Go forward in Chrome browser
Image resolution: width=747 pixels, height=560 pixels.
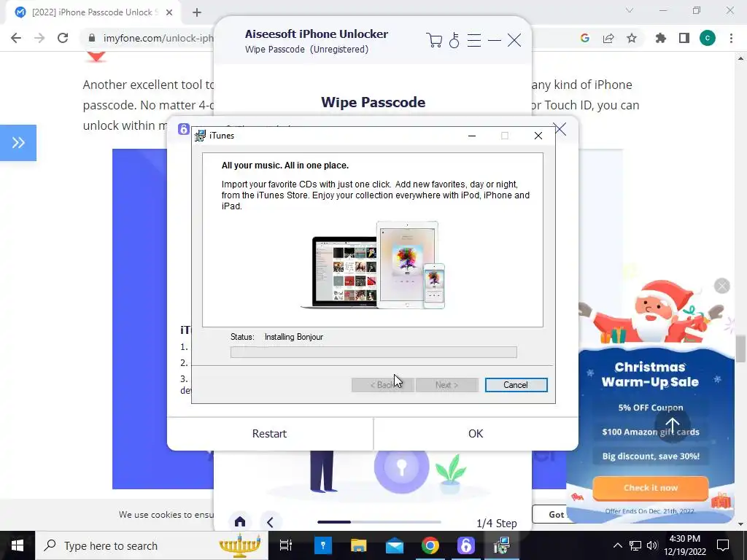(x=39, y=38)
